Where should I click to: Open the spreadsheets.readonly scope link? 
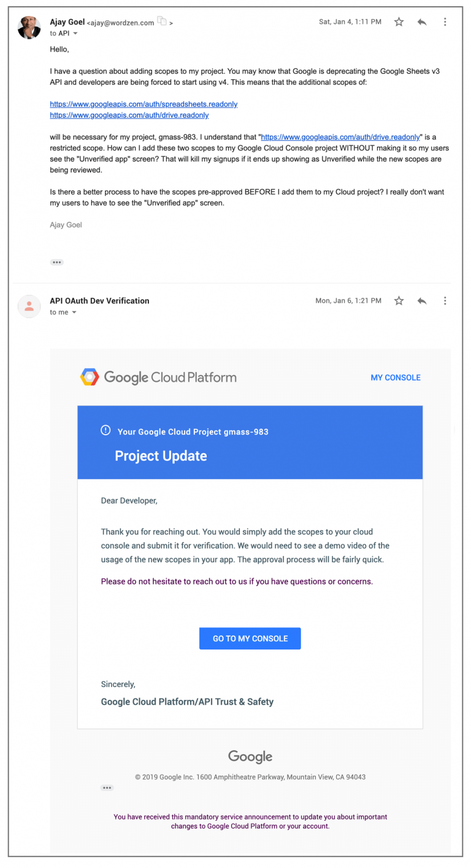pyautogui.click(x=143, y=104)
